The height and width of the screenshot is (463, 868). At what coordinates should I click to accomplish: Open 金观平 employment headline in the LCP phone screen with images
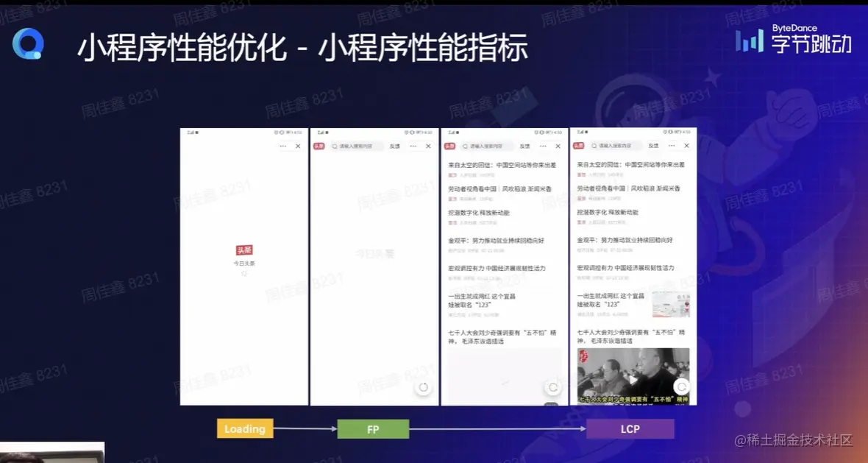(625, 241)
